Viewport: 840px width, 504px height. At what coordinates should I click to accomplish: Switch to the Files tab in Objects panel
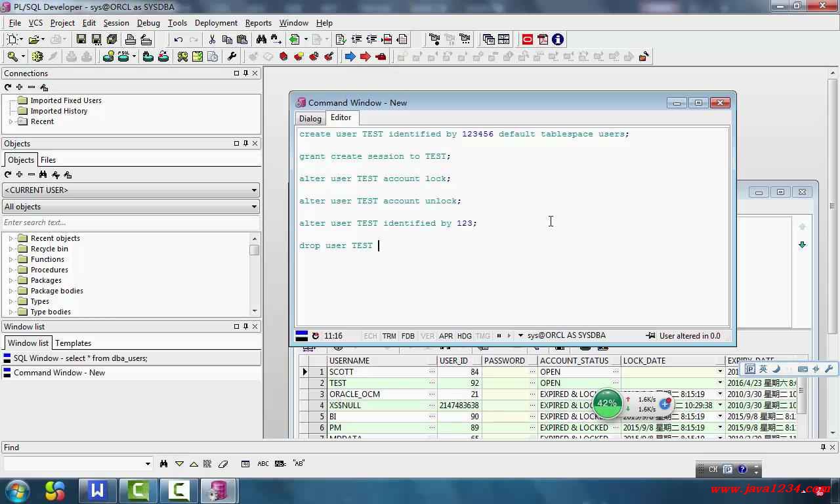click(48, 160)
